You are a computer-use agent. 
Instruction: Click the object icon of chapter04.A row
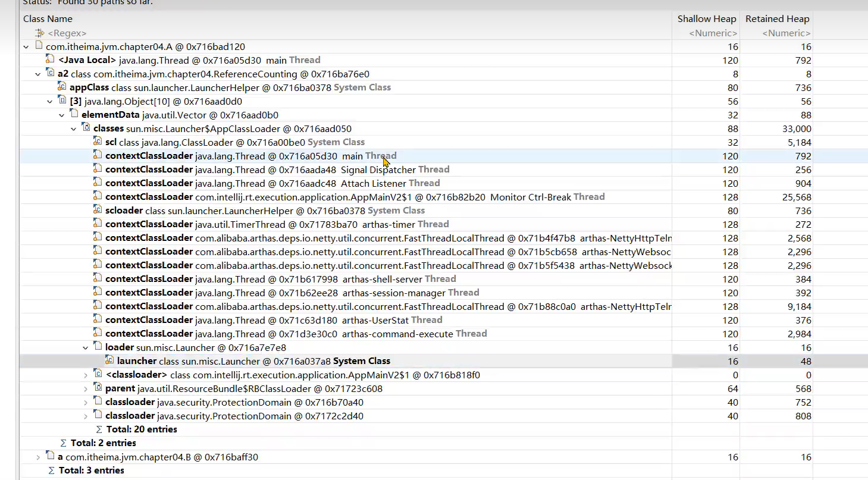tap(39, 46)
